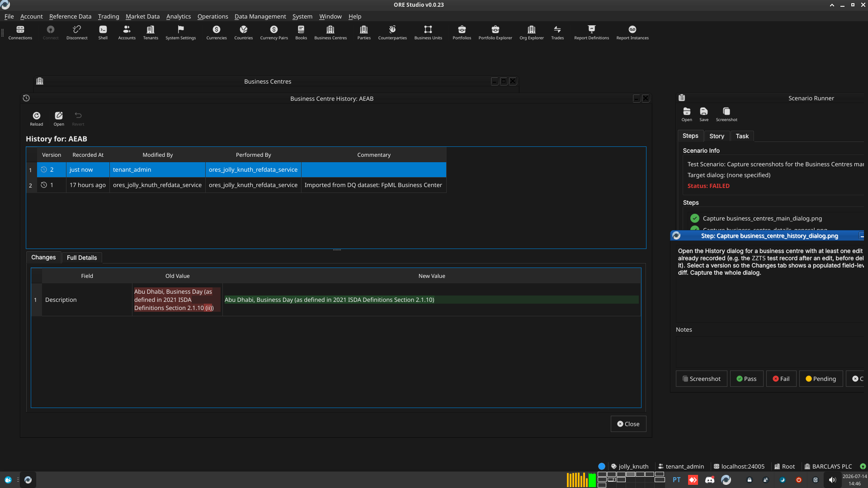This screenshot has height=488, width=868.
Task: Click the Scenario Runner toolbar Screenshot icon
Action: click(x=726, y=114)
